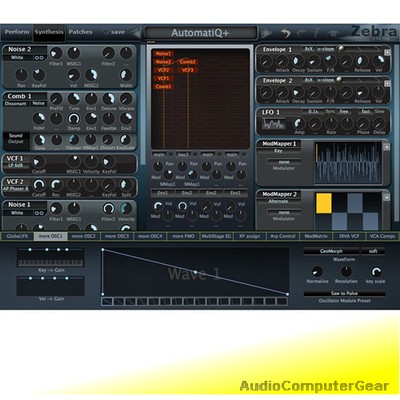Click the Envelope 1 plus expand icon
The width and height of the screenshot is (400, 400).
pos(387,52)
